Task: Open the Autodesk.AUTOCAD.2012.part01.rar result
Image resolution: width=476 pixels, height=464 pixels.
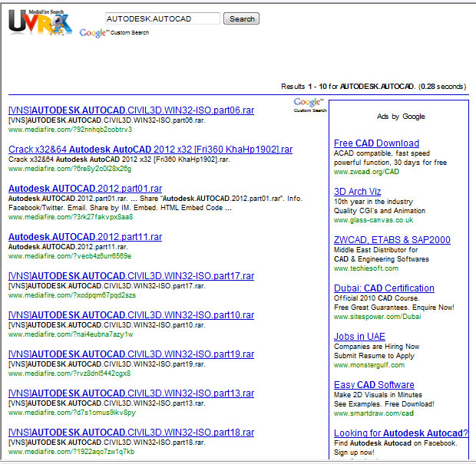Action: coord(85,189)
